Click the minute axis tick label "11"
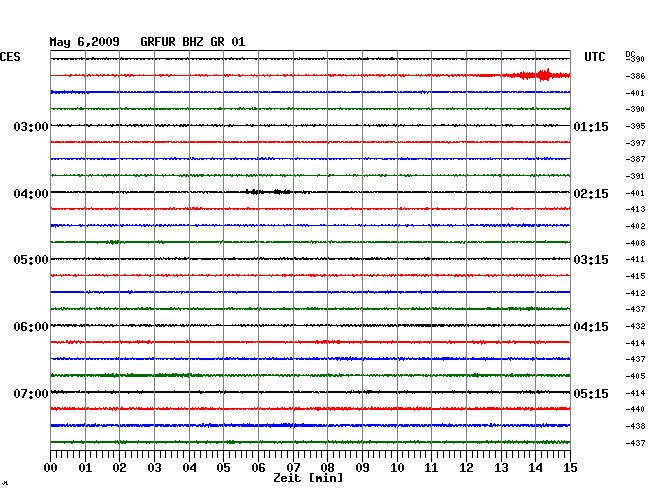Image resolution: width=650 pixels, height=494 pixels. click(x=431, y=468)
